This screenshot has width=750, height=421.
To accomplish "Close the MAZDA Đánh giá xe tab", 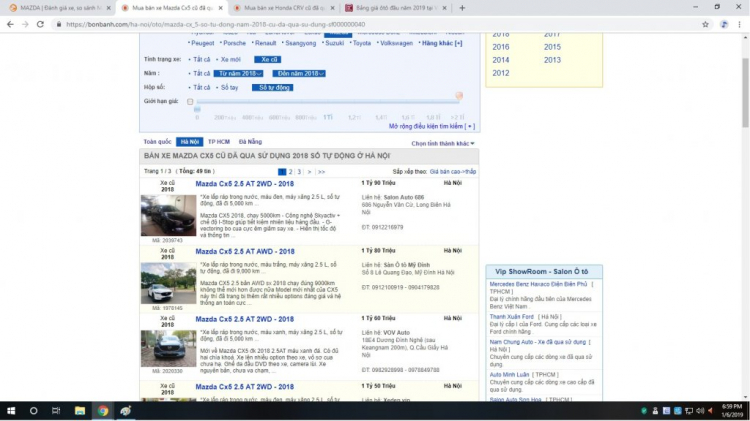I will coord(109,8).
